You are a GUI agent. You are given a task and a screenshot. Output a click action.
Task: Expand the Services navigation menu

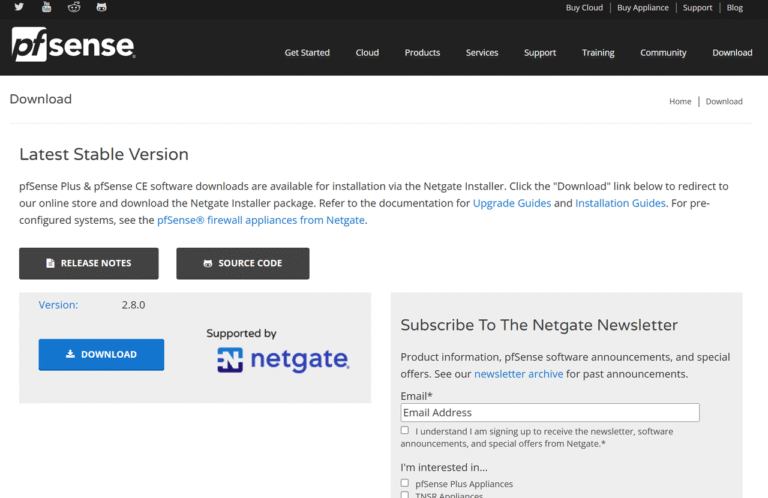tap(482, 53)
